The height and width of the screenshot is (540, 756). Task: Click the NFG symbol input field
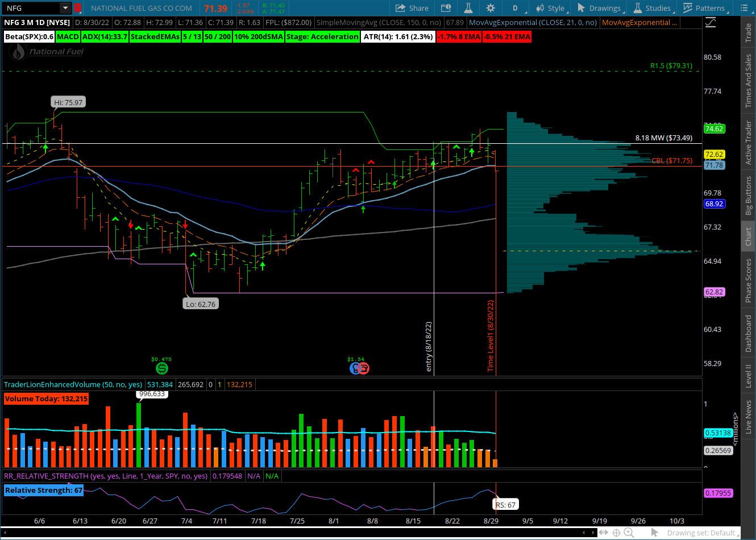[x=32, y=8]
